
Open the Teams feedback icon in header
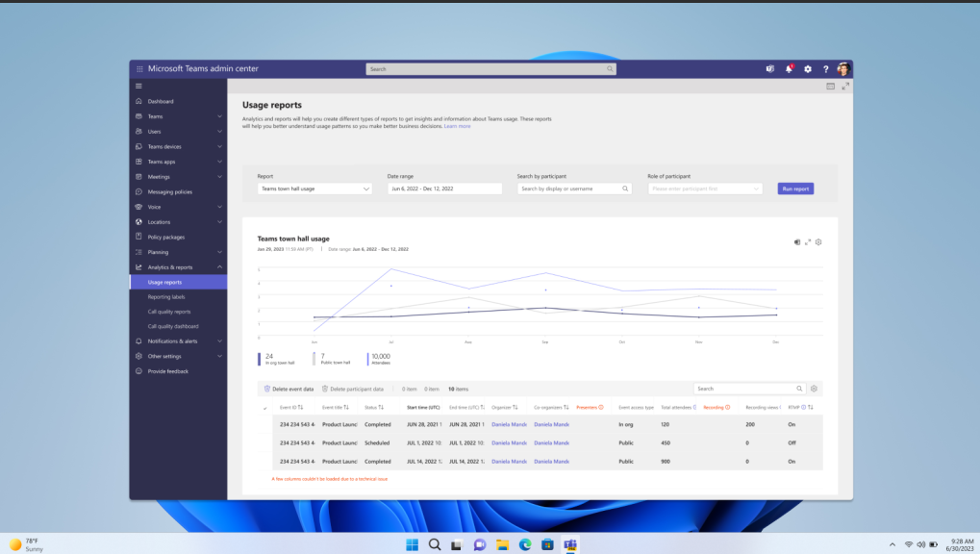(770, 69)
